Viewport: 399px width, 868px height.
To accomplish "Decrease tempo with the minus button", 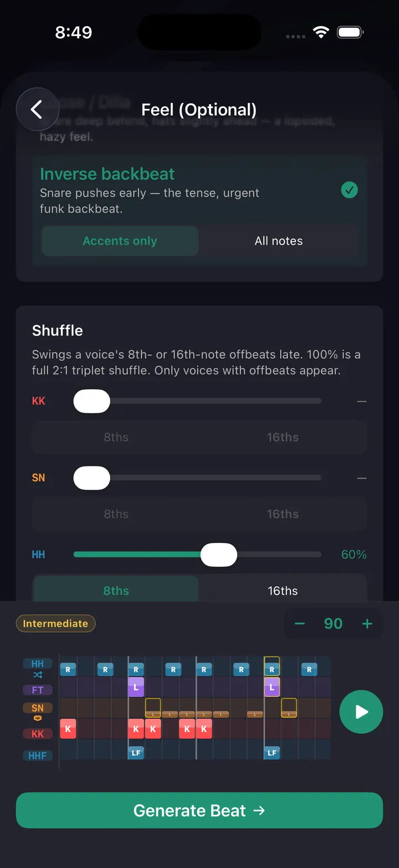I will point(300,623).
